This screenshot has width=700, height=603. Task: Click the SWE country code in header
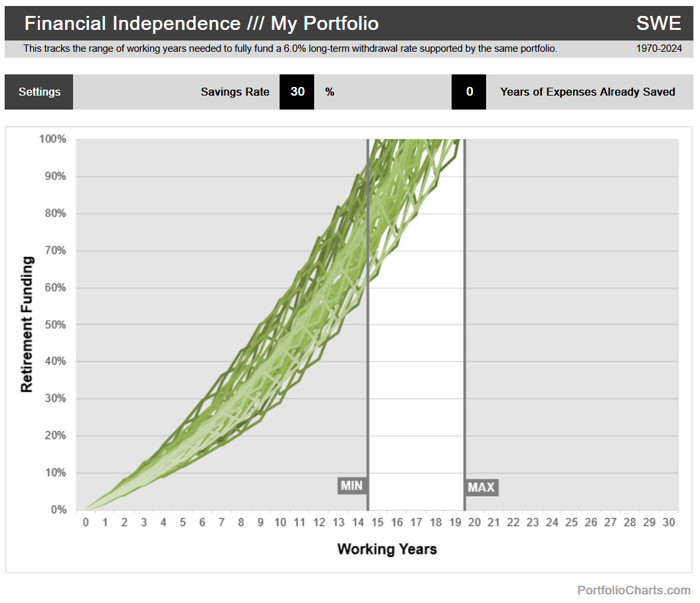click(x=658, y=24)
